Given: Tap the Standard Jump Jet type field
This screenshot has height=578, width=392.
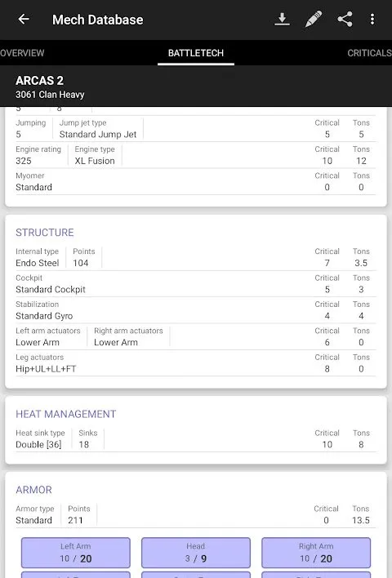Looking at the screenshot, I should 98,134.
